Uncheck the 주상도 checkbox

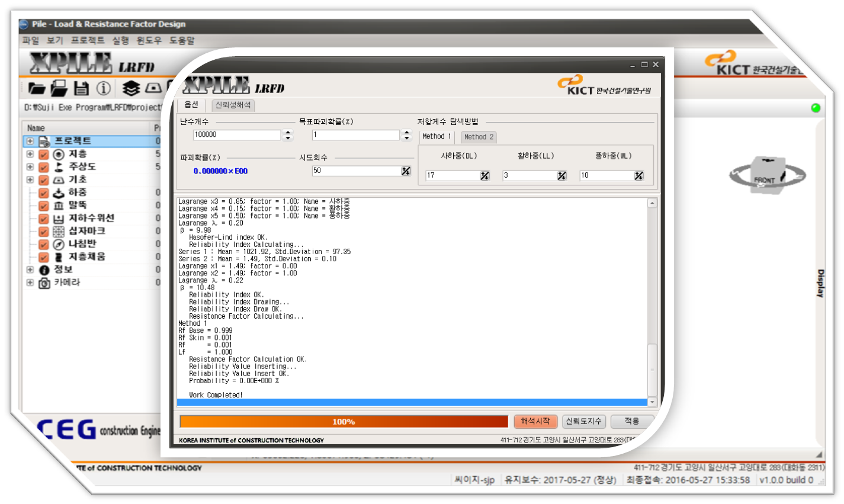coord(44,167)
